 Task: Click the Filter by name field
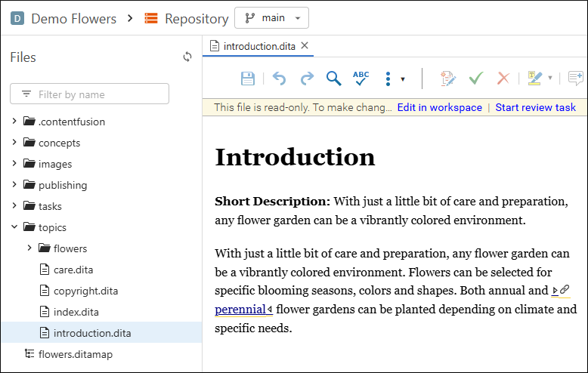coord(98,94)
